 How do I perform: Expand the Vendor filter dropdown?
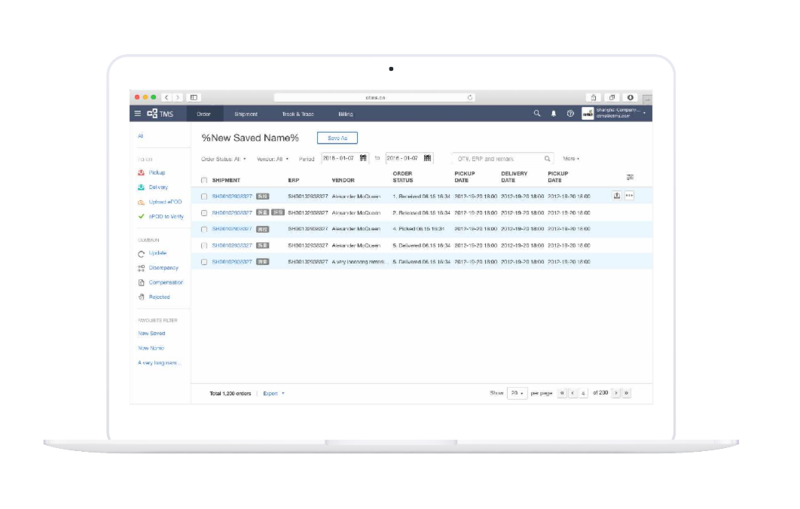click(273, 158)
